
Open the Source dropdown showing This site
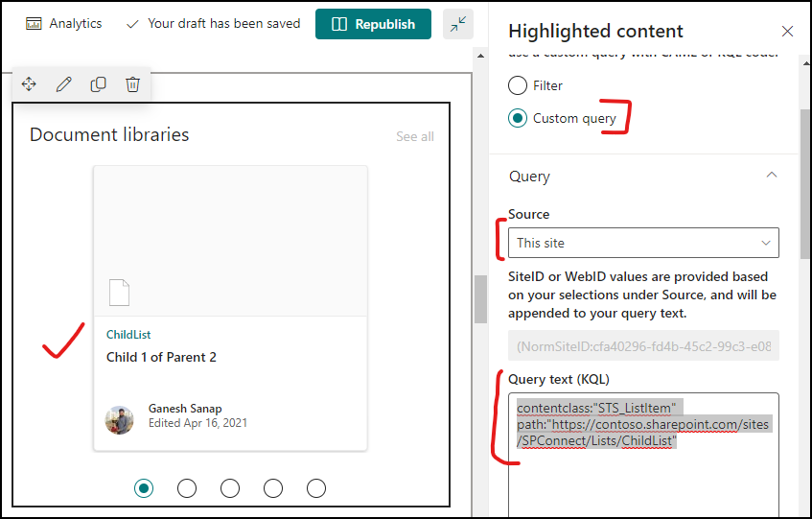tap(643, 243)
